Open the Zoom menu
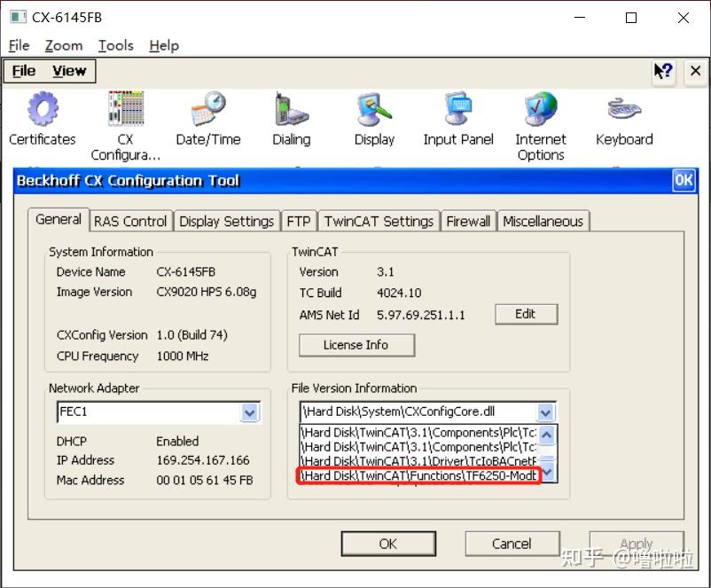Screen dimensions: 711x588 click(64, 45)
